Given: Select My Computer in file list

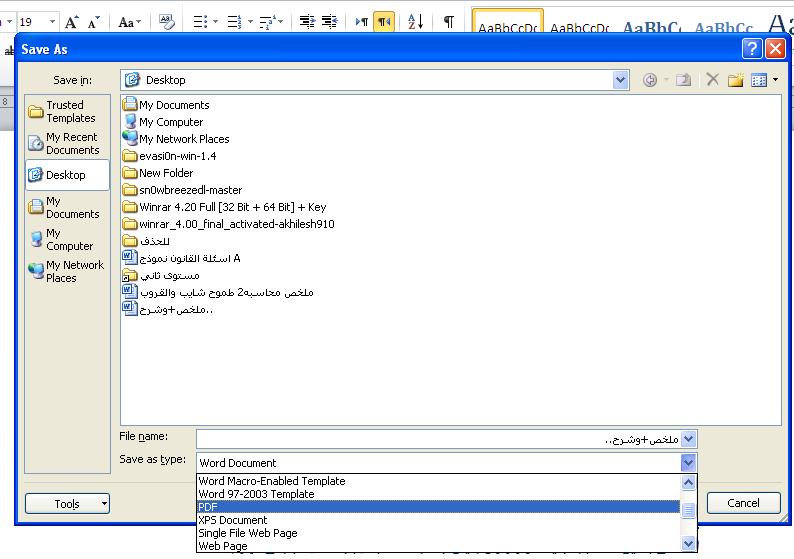Looking at the screenshot, I should (163, 122).
